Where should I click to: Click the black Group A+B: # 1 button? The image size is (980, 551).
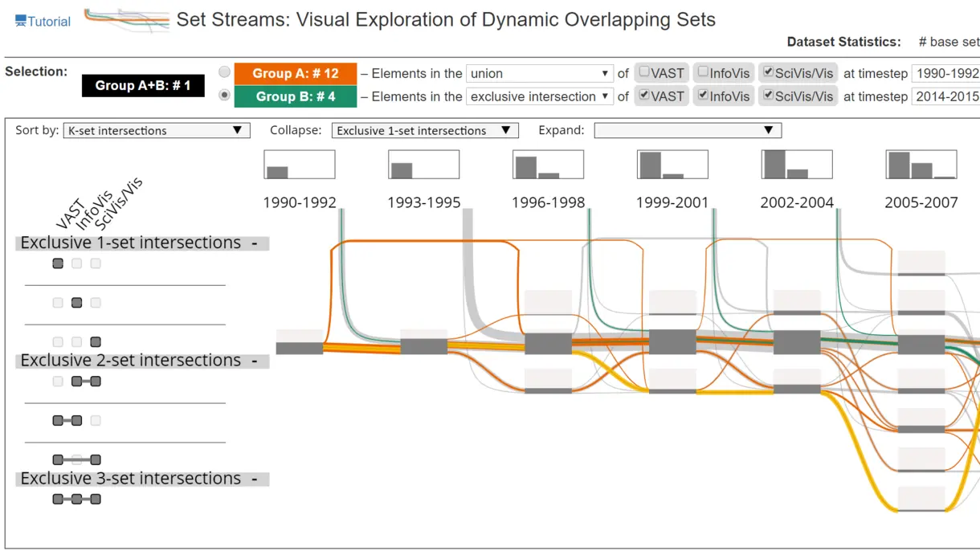click(x=143, y=85)
